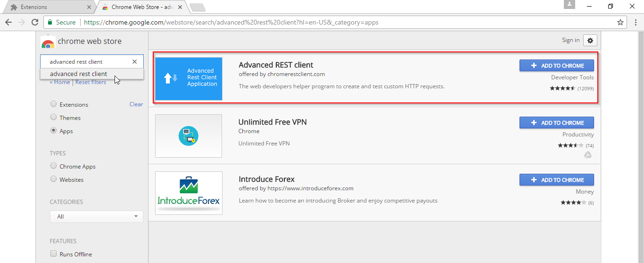The width and height of the screenshot is (644, 263).
Task: Click the browser address bar URL
Action: [x=231, y=22]
